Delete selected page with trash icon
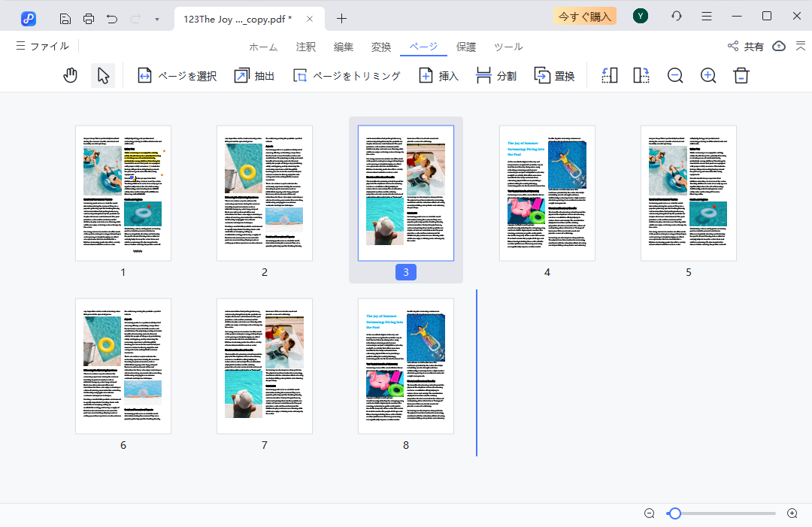The height and width of the screenshot is (527, 812). click(741, 76)
